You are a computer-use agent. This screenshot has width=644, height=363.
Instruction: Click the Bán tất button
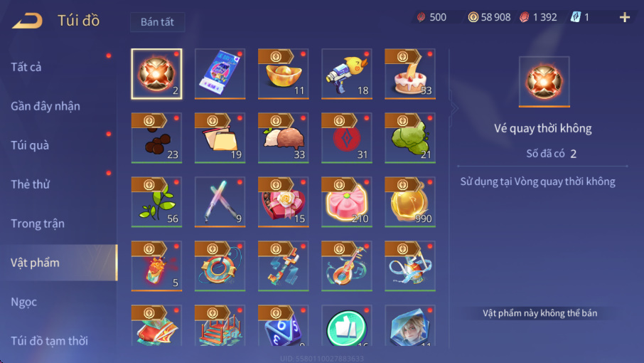pyautogui.click(x=157, y=22)
